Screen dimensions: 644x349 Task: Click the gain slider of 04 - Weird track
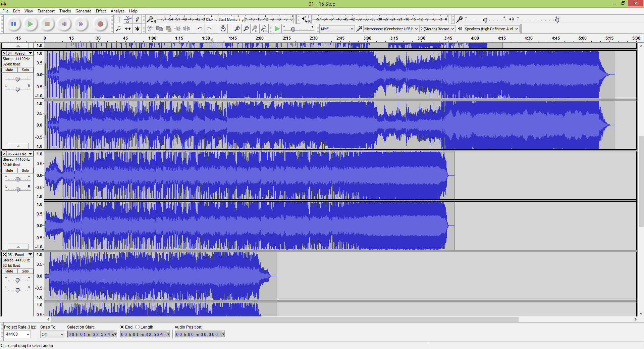[x=17, y=79]
